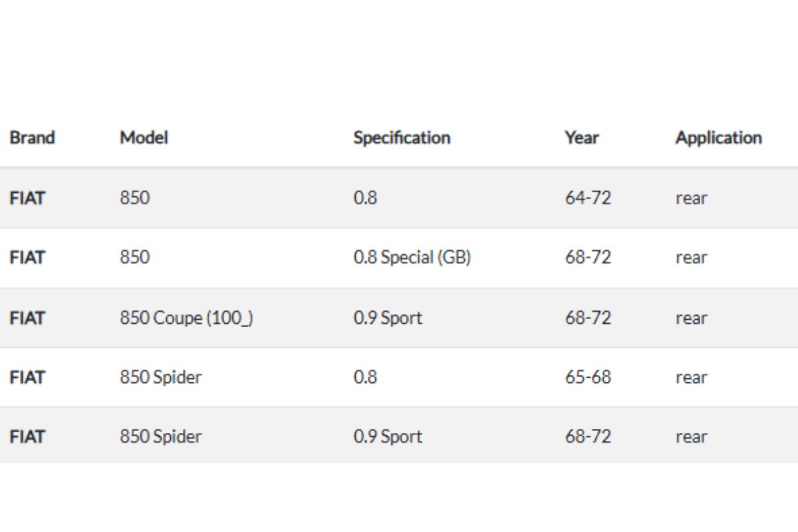Click FIAT in the 0.8 Special (GB) row

[x=27, y=257]
